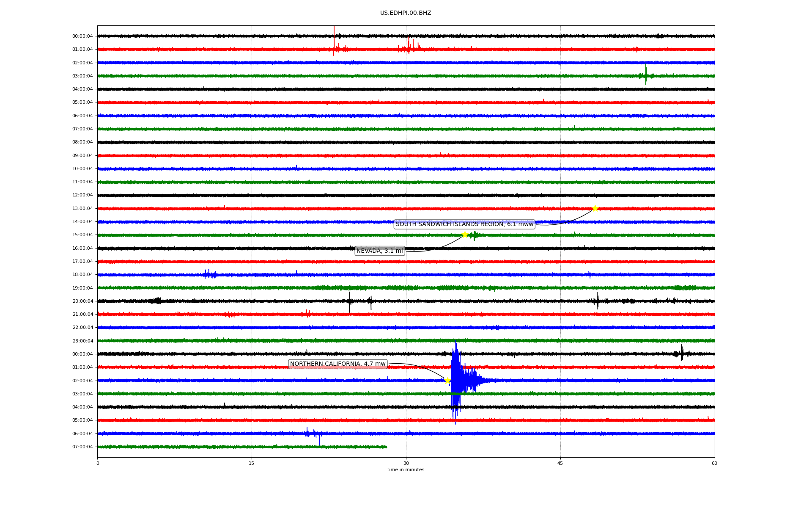
Task: Click the 14:00:04 row time label
Action: [82, 221]
